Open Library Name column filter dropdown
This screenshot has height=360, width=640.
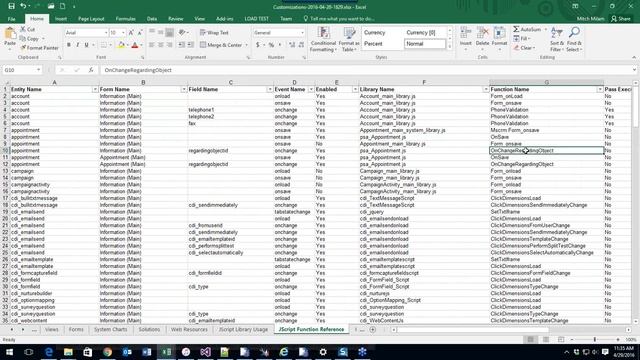point(486,89)
